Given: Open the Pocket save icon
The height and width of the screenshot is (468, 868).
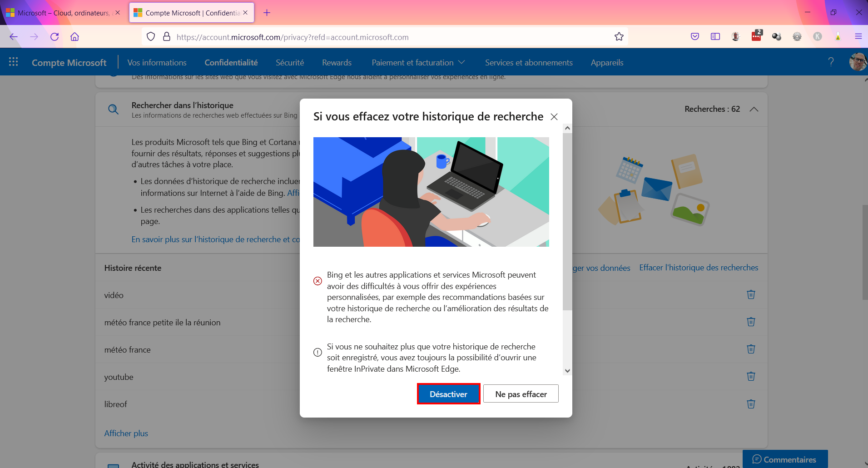Looking at the screenshot, I should [695, 37].
